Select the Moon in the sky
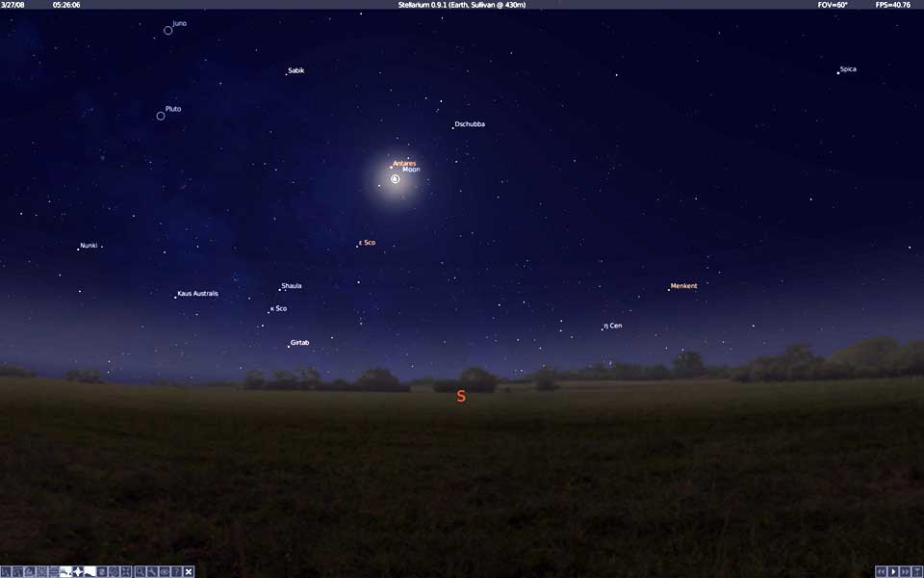This screenshot has width=924, height=578. point(396,179)
